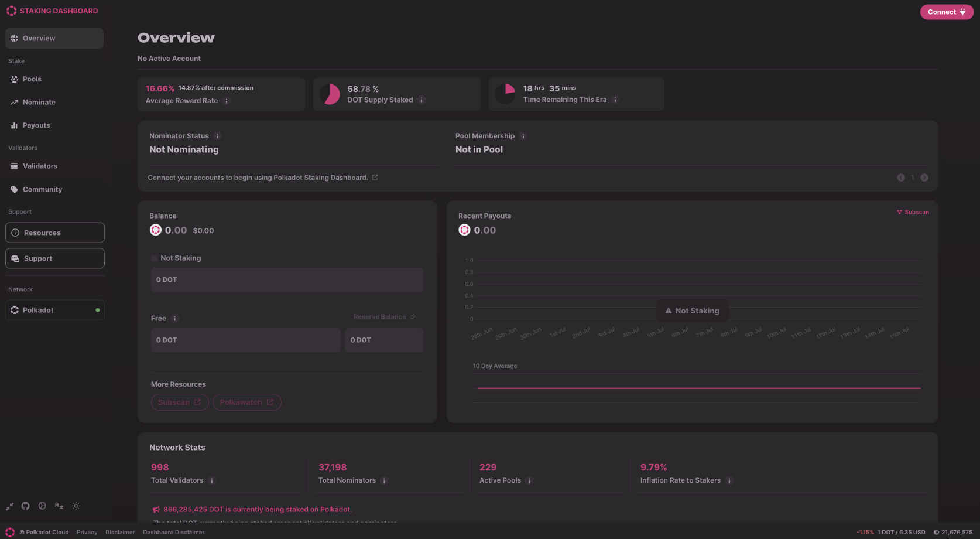Go to Pools in the sidebar

(54, 79)
